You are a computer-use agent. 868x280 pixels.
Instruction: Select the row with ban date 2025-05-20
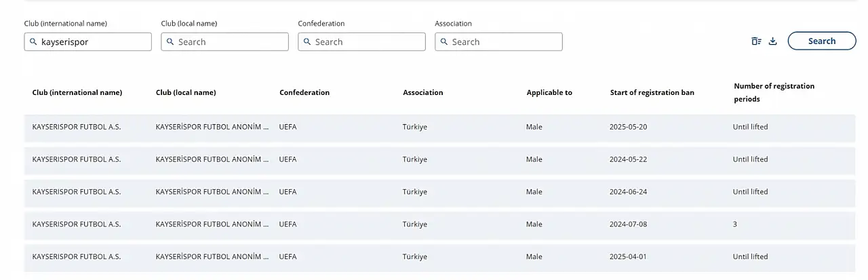pos(439,127)
